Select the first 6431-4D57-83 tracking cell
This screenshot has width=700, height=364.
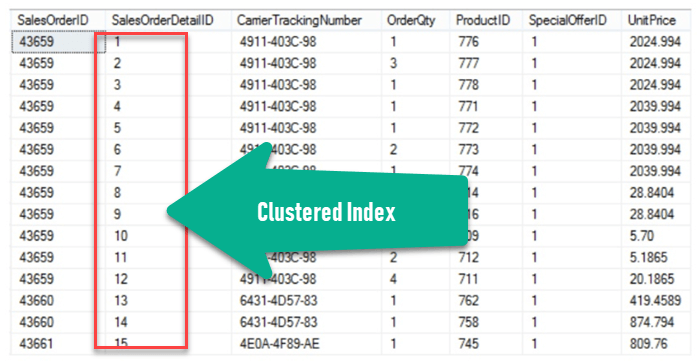(306, 300)
